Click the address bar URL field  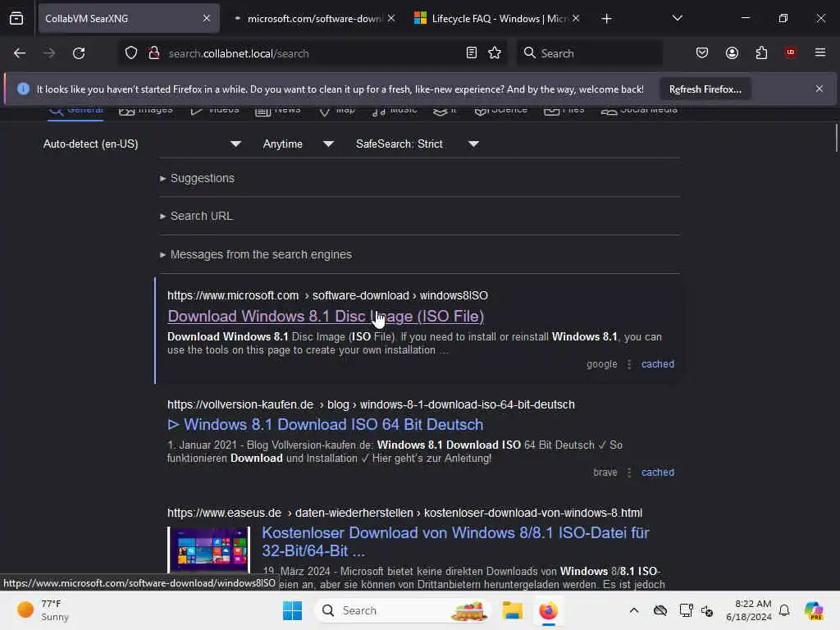click(x=313, y=53)
